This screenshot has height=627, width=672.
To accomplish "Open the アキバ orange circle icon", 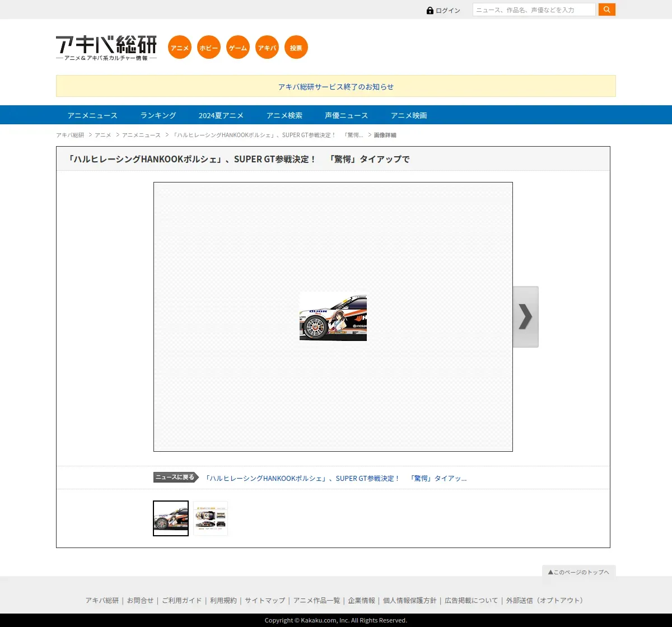I will [x=267, y=47].
